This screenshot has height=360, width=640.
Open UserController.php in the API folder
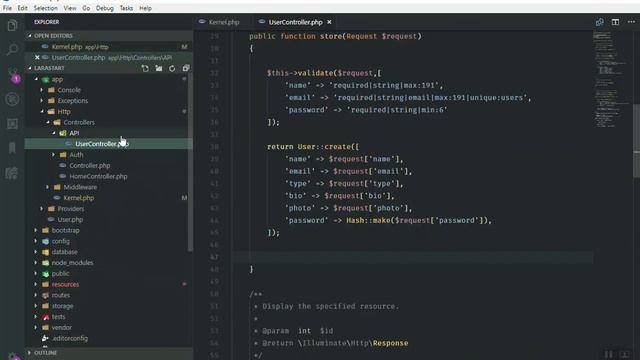[109, 144]
